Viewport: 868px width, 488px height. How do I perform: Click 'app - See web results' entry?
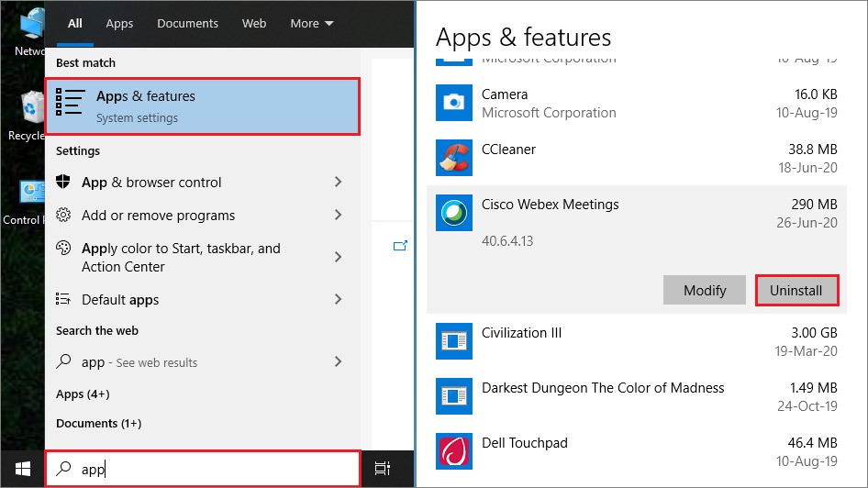203,361
